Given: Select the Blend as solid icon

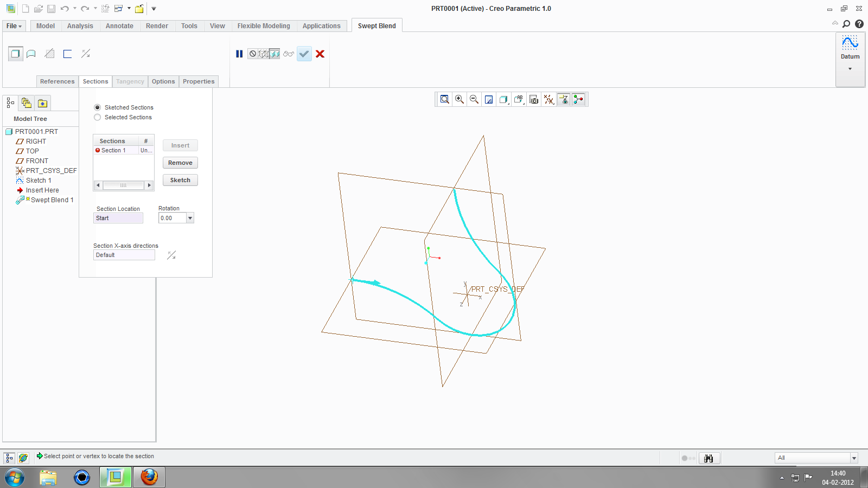Looking at the screenshot, I should (15, 54).
